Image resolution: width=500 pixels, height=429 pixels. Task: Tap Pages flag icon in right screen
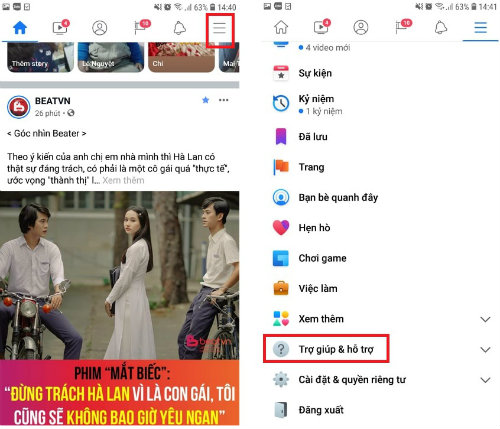403,27
